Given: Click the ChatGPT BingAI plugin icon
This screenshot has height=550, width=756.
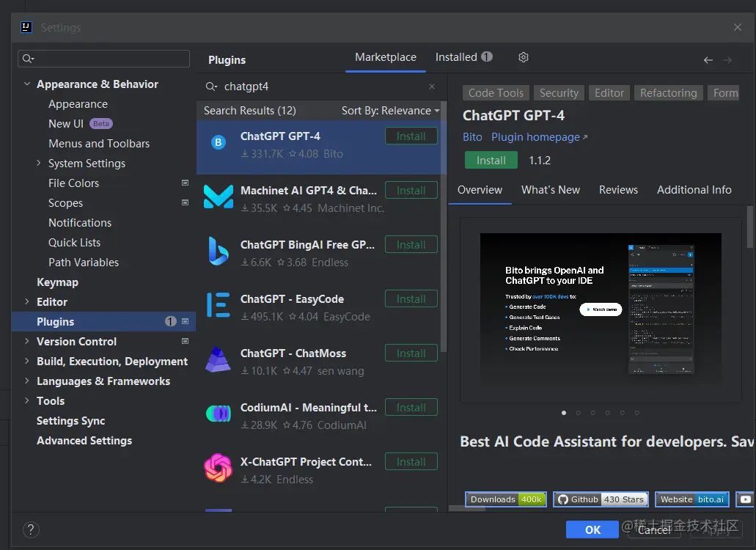Looking at the screenshot, I should tap(219, 251).
